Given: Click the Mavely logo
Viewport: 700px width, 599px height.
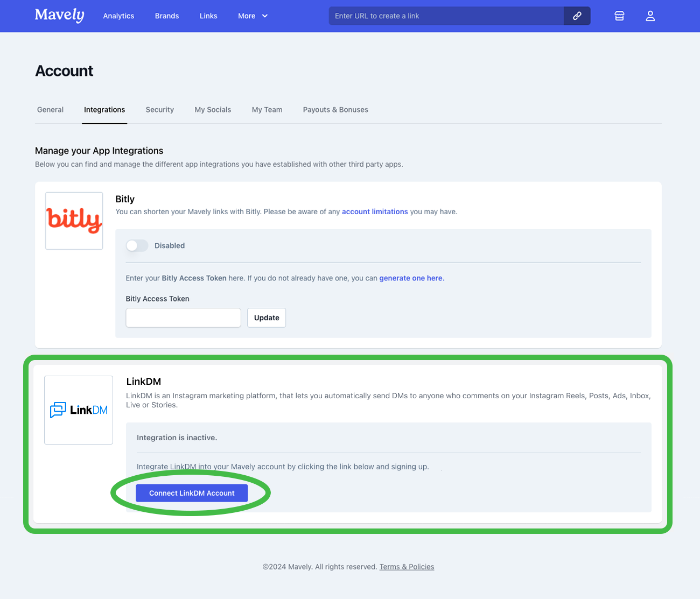Looking at the screenshot, I should (x=59, y=15).
